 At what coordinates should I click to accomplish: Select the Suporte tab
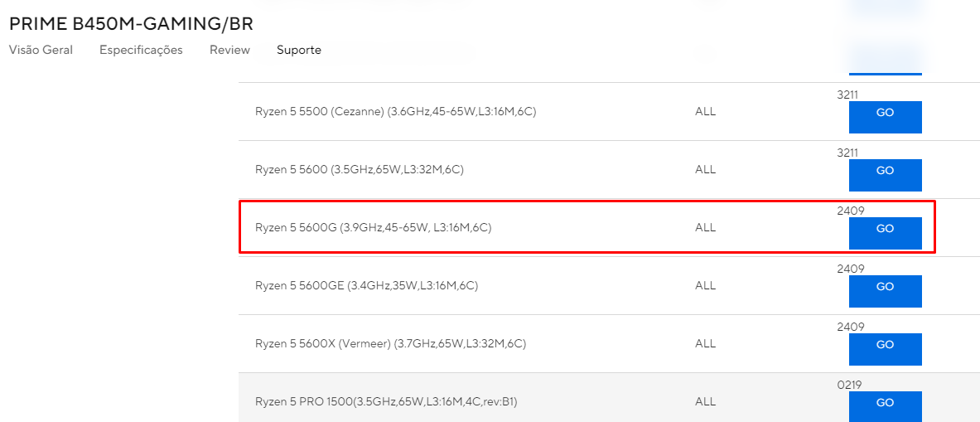pyautogui.click(x=299, y=50)
